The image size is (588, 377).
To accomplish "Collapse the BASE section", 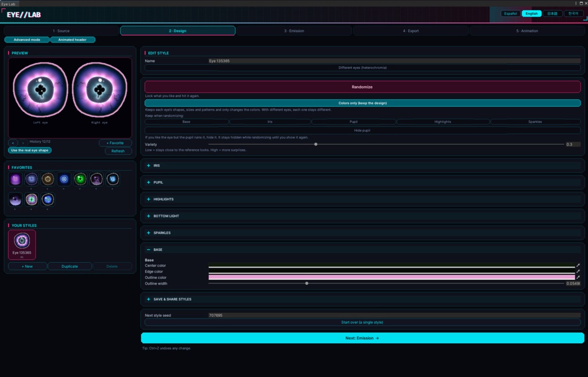I will 362,250.
